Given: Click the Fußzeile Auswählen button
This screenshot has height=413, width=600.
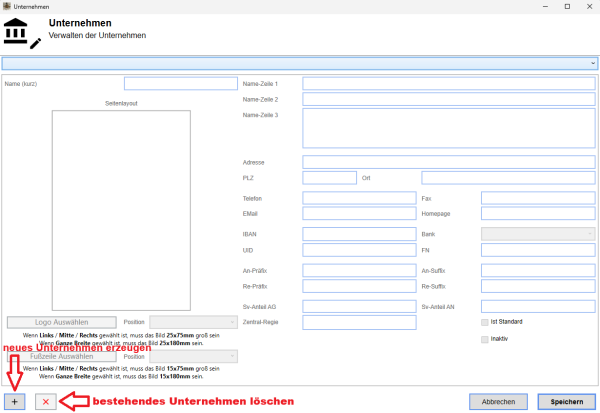Looking at the screenshot, I should 62,356.
